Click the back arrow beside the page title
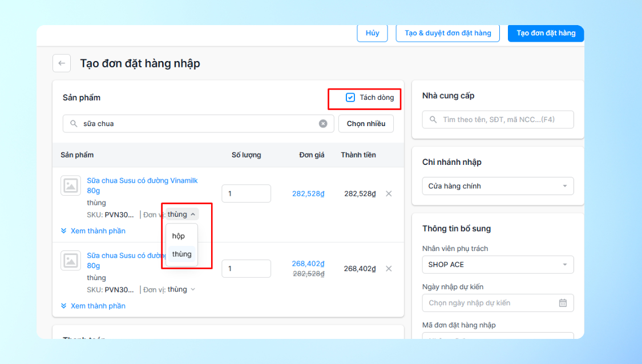642x364 pixels. pos(62,63)
